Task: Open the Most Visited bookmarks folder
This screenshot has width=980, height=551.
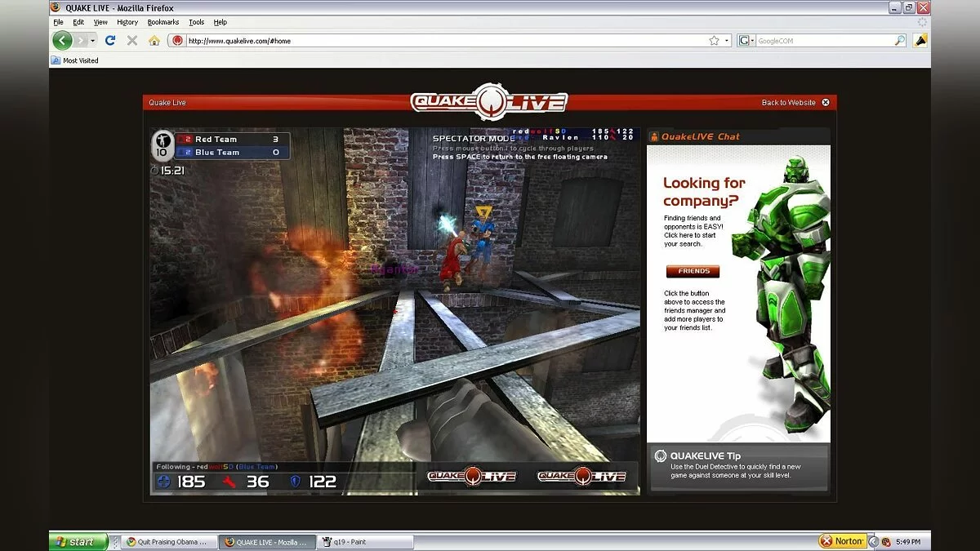Action: 74,60
